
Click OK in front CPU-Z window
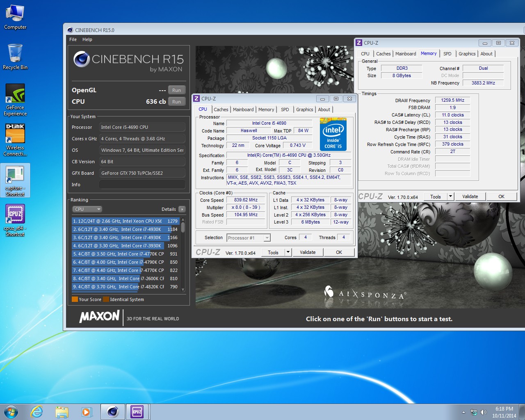pos(339,252)
